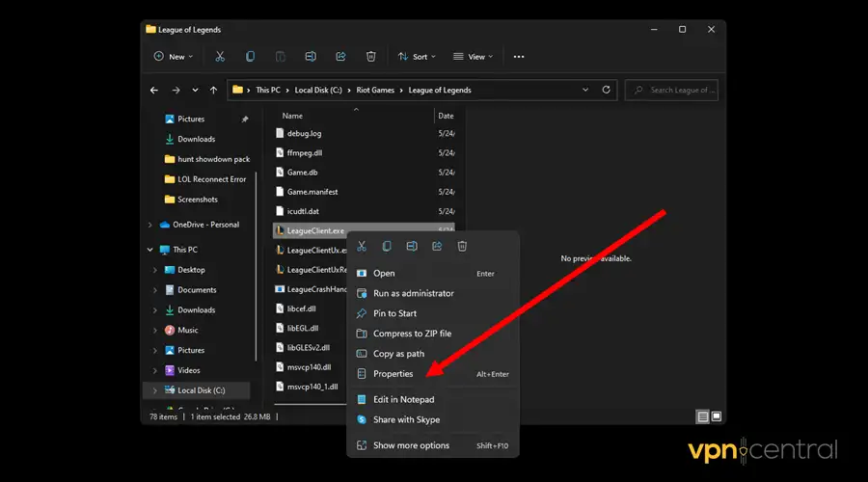Go forward with the right arrow

[176, 91]
